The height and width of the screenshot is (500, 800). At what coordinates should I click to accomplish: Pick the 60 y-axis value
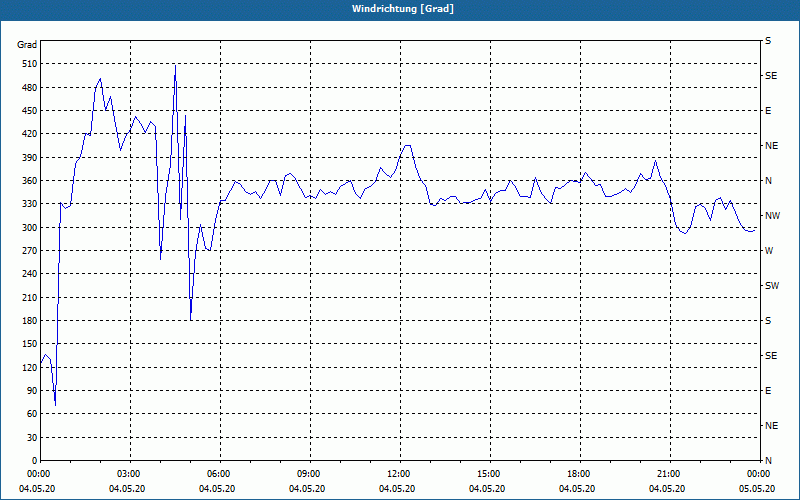[32, 414]
